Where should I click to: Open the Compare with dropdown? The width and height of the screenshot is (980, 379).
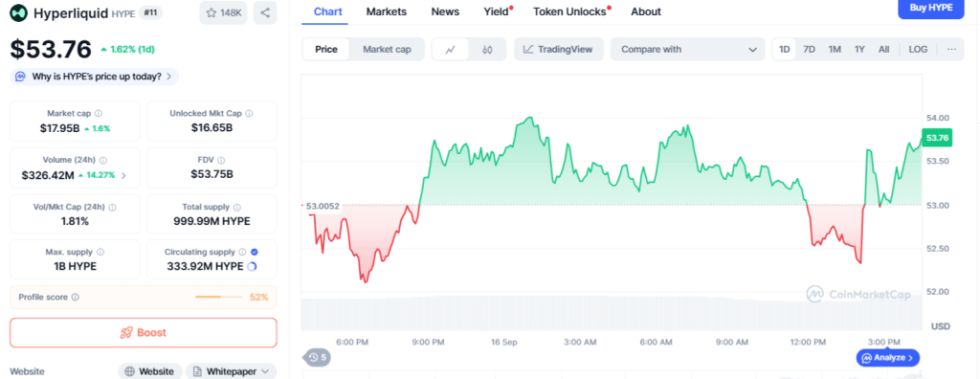tap(687, 50)
